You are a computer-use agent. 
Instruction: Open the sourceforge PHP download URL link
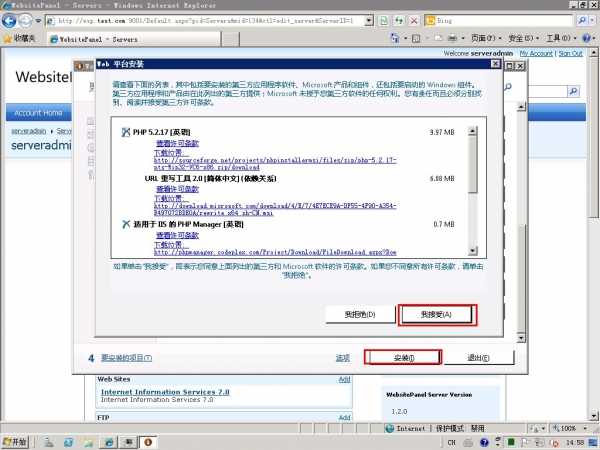coord(275,164)
